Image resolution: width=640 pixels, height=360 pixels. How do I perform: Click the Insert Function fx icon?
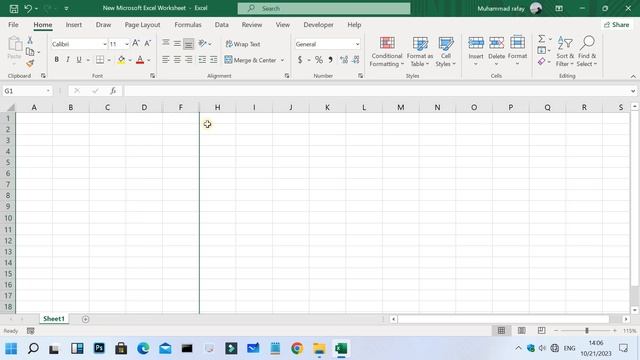pyautogui.click(x=113, y=91)
